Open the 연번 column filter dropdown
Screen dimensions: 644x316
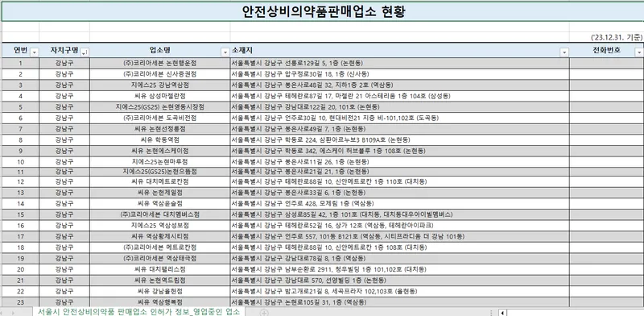tap(35, 52)
